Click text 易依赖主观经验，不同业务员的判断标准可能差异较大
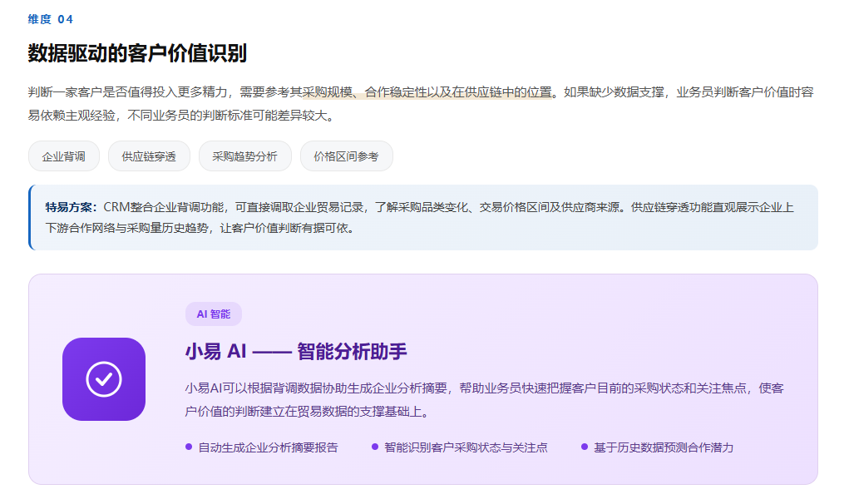 pos(181,116)
